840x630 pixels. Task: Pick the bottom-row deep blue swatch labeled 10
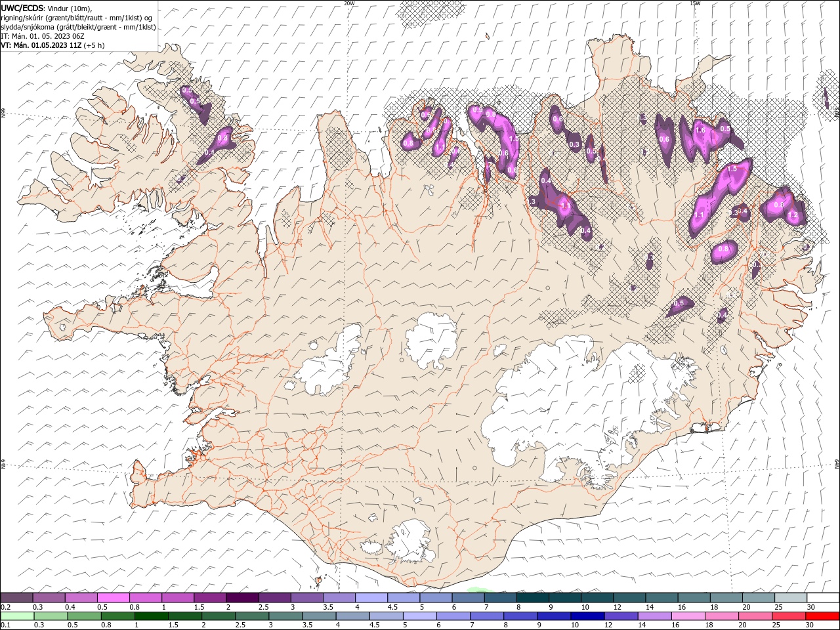click(587, 616)
